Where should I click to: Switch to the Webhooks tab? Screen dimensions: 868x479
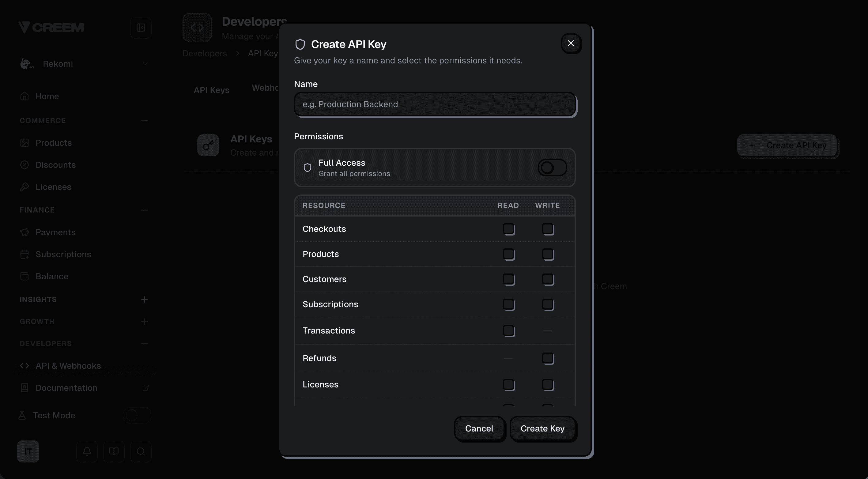(x=266, y=88)
